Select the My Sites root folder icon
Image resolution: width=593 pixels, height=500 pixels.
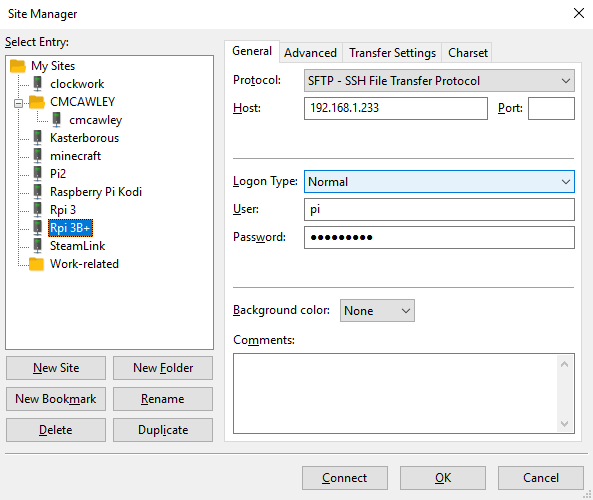click(18, 66)
